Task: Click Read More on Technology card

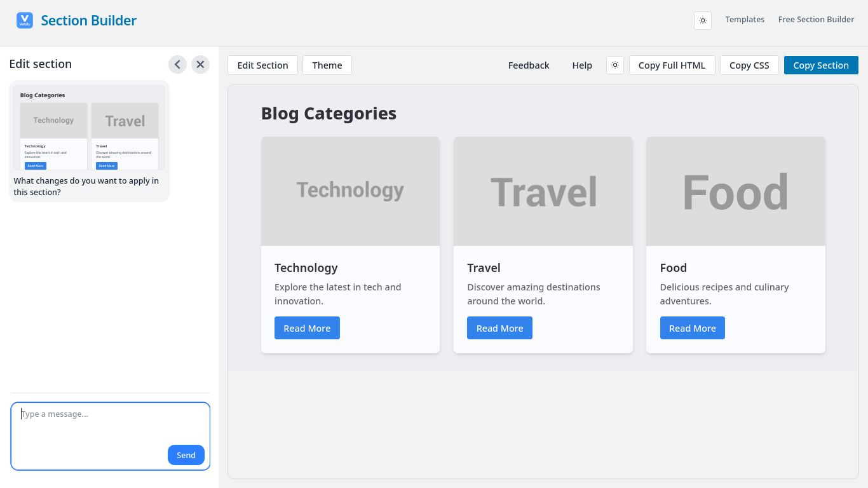Action: 307,328
